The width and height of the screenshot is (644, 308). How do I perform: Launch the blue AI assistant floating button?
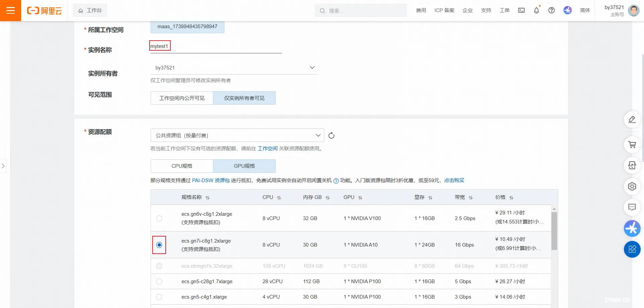click(632, 228)
